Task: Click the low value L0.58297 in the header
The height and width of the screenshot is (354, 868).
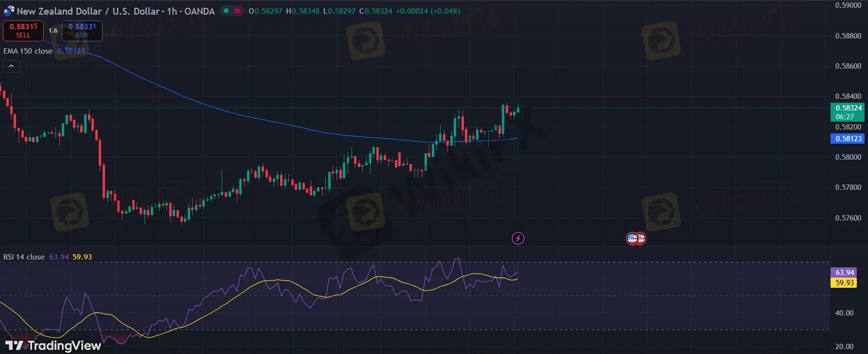Action: [339, 11]
